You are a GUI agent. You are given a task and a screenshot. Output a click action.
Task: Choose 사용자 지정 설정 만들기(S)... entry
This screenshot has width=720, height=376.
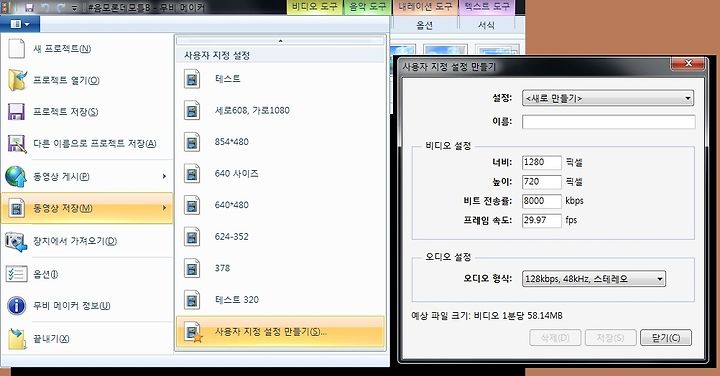pos(280,332)
